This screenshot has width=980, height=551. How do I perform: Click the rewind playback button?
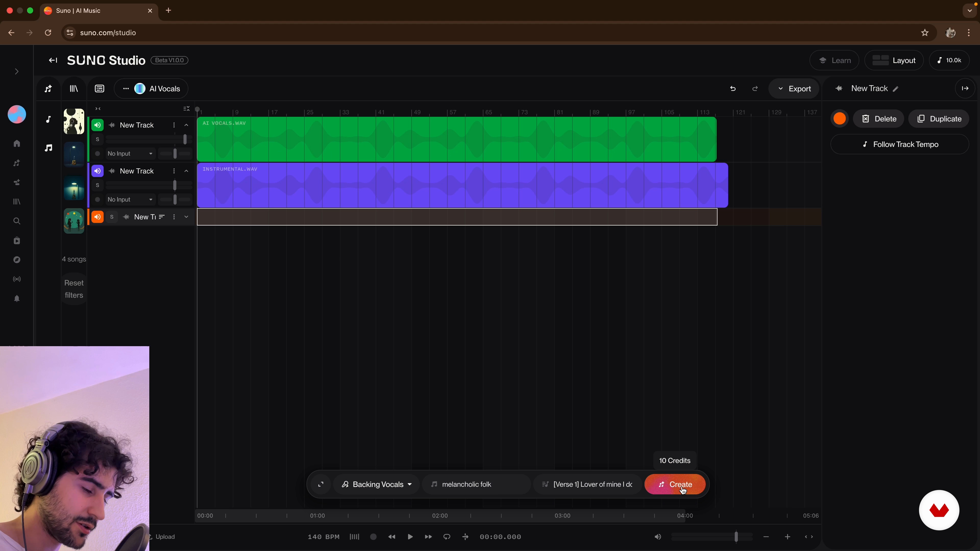click(391, 537)
